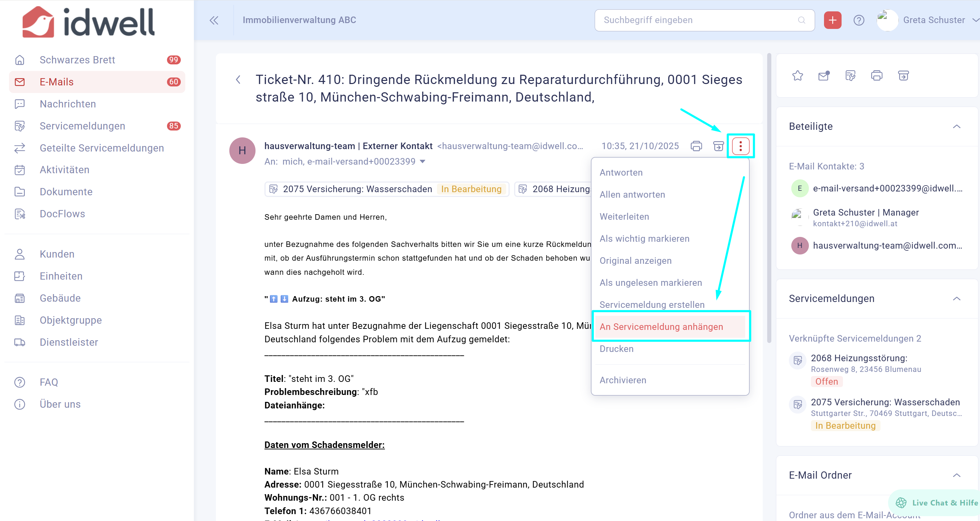Collapse the sidebar with double chevron icon

[x=214, y=20]
